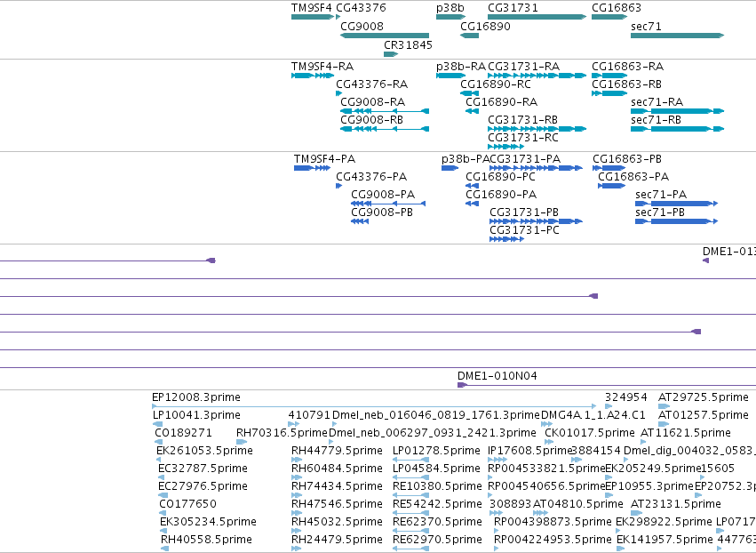Image resolution: width=756 pixels, height=553 pixels.
Task: Open the p38b gene label
Action: 450,8
